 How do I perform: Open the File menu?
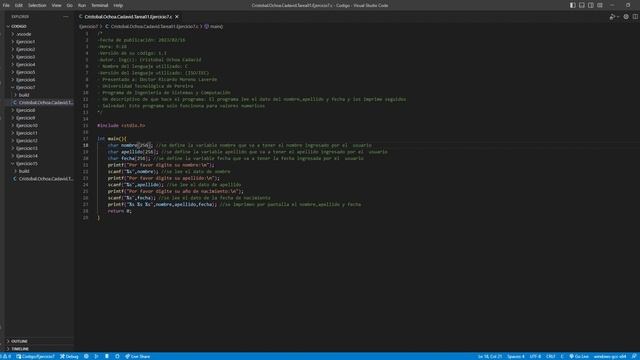click(x=6, y=5)
